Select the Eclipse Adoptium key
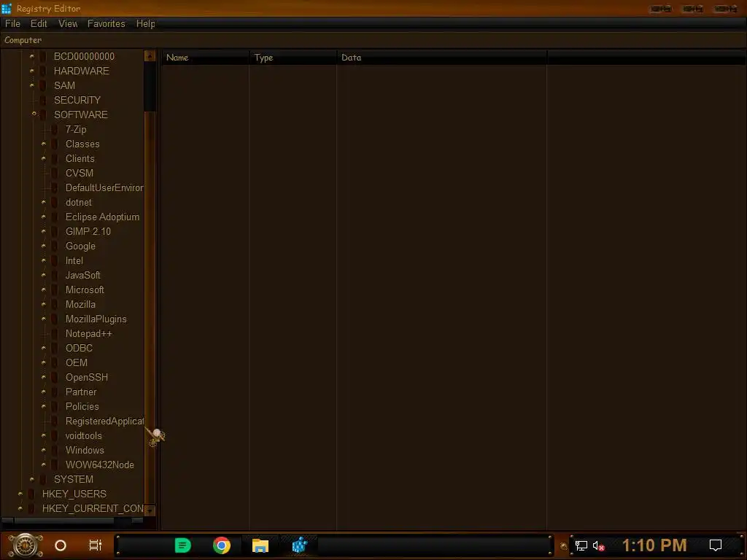747x560 pixels. click(x=102, y=217)
